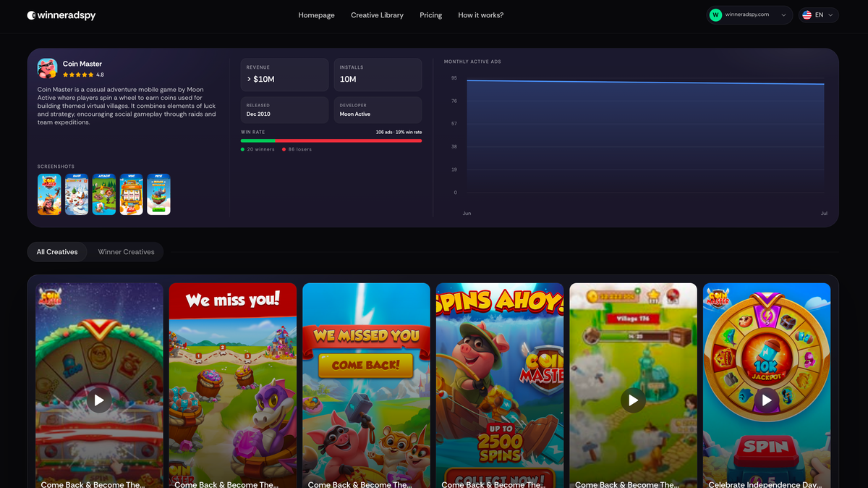This screenshot has height=488, width=868.
Task: Click the 106 ads 19% win rate text
Action: (x=399, y=132)
